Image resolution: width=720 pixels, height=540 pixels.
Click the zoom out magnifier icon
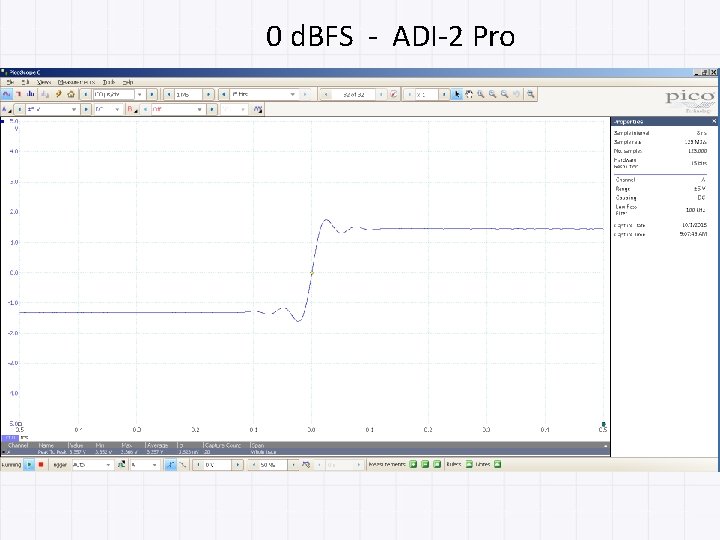click(505, 94)
